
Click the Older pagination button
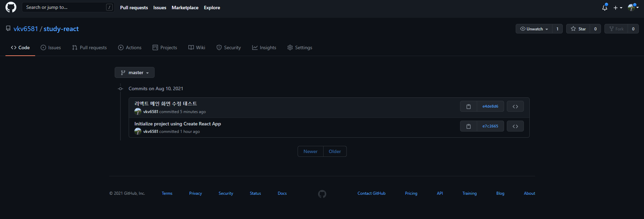coord(335,151)
